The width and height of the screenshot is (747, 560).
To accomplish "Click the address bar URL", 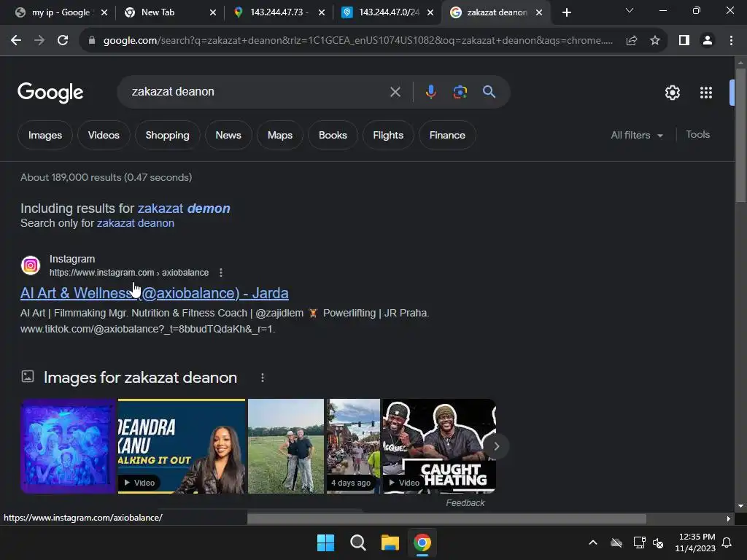I will click(x=357, y=41).
